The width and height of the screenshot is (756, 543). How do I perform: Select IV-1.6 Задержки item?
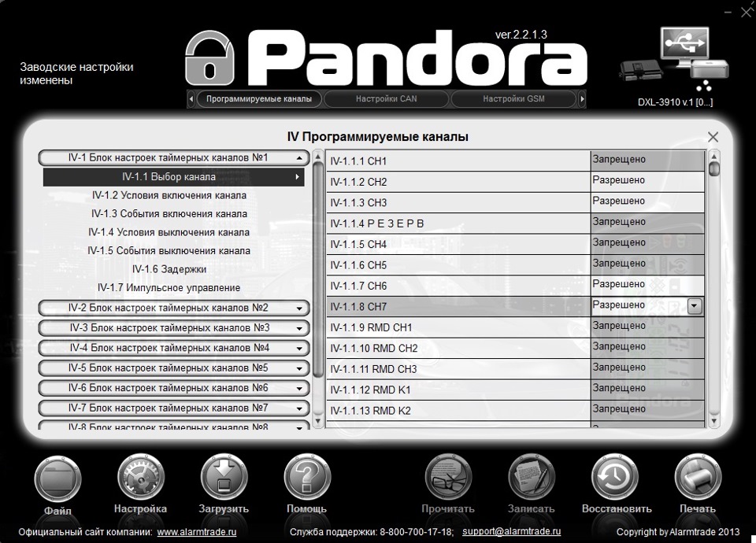(169, 269)
